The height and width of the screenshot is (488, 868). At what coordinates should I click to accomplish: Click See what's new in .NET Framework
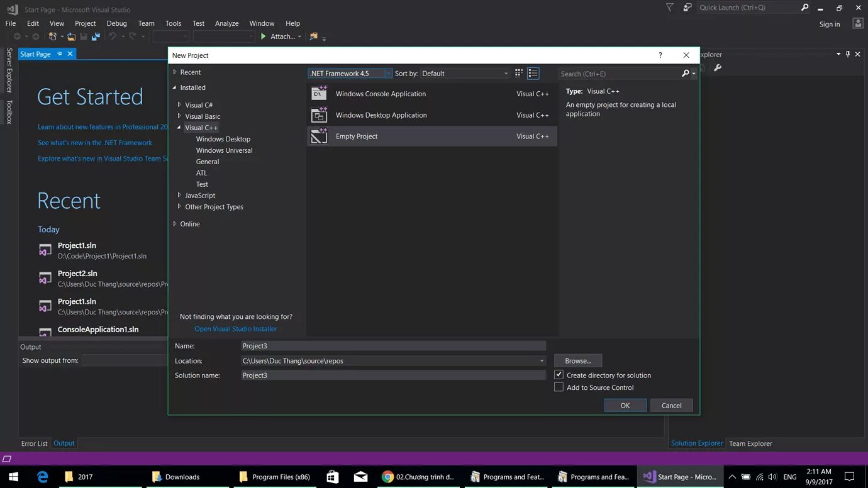(95, 143)
